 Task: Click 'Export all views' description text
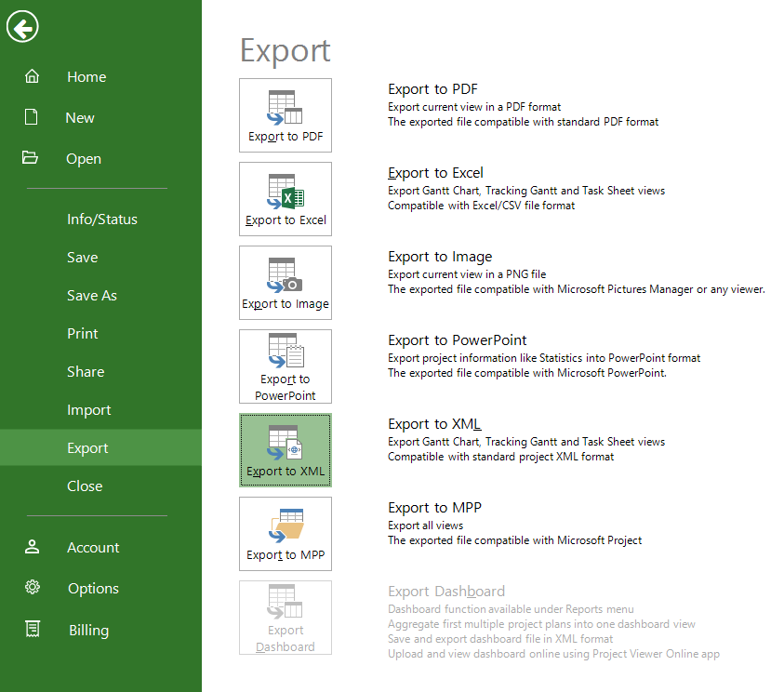[426, 526]
